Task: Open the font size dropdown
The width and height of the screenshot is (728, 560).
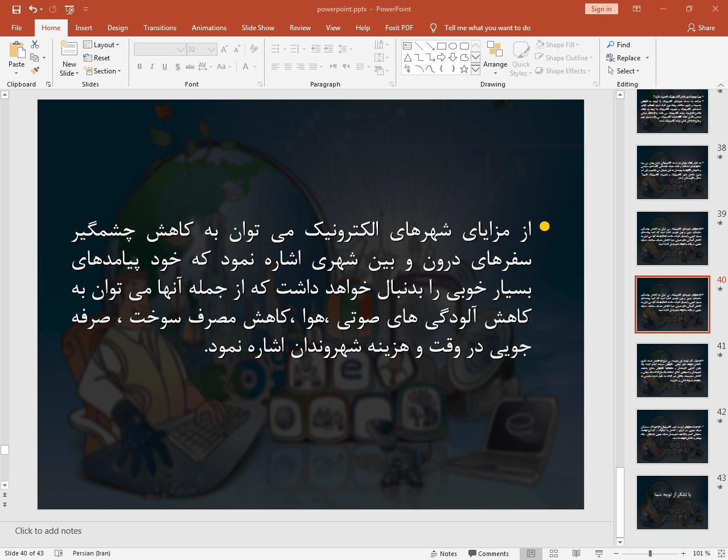Action: pyautogui.click(x=212, y=50)
